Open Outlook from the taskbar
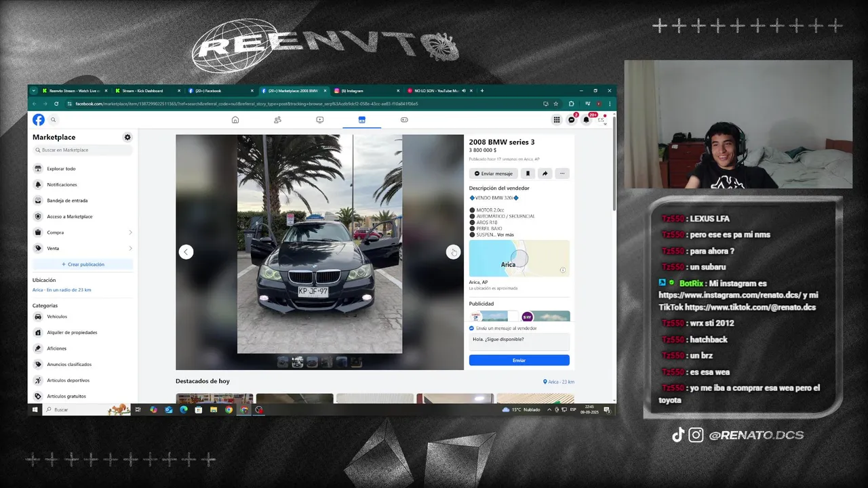This screenshot has height=488, width=868. point(168,409)
